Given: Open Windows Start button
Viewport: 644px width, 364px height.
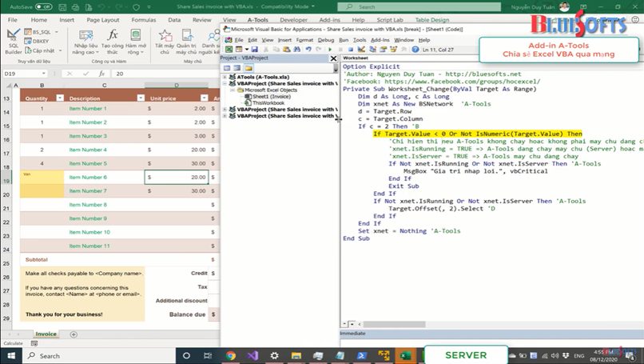Looking at the screenshot, I should tap(11, 355).
